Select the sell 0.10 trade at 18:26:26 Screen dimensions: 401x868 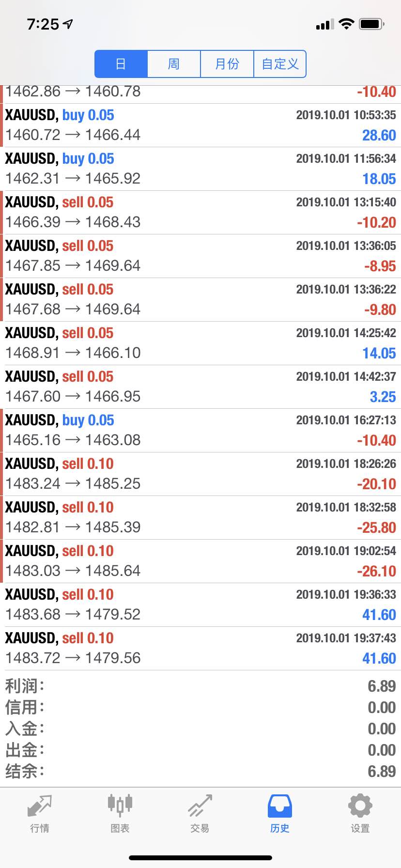[200, 474]
